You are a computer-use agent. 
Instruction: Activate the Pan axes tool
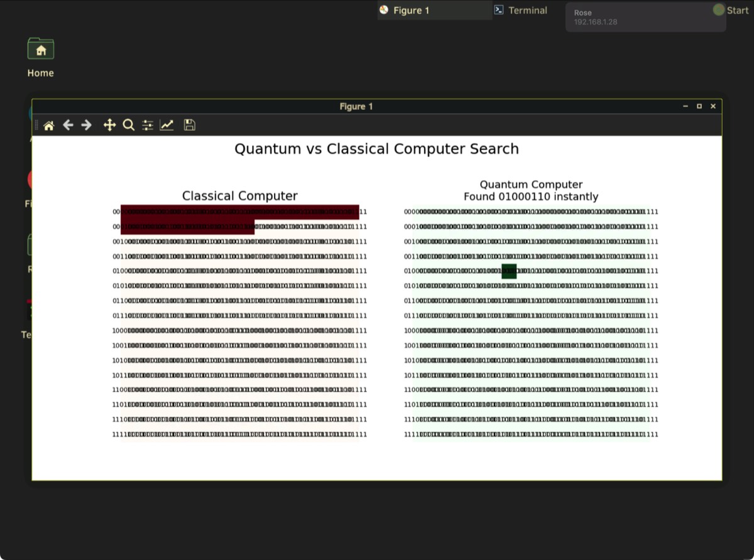109,125
